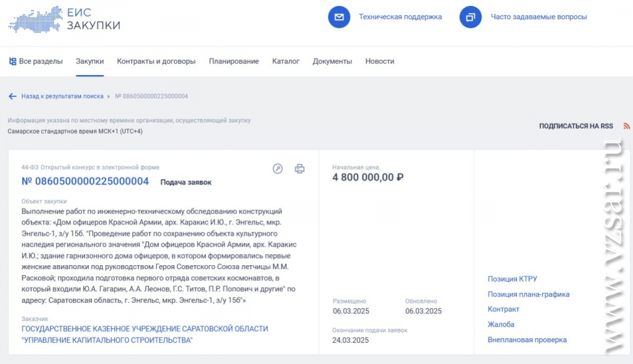Open the Позиция плана-графика link
The image size is (633, 364).
[528, 294]
